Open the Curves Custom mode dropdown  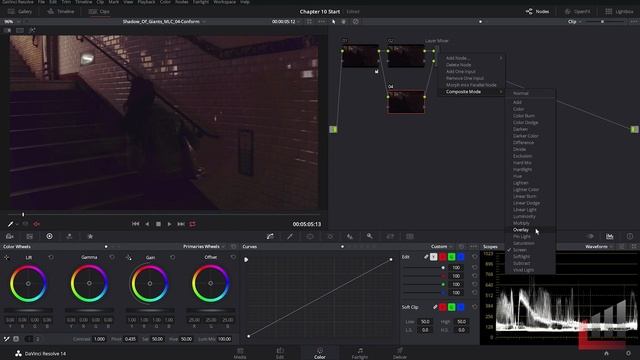click(441, 247)
